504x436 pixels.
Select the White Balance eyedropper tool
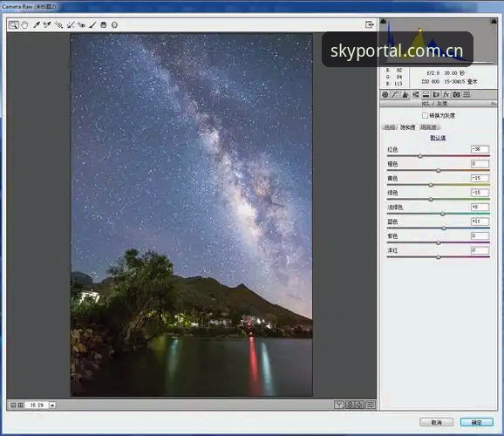37,24
